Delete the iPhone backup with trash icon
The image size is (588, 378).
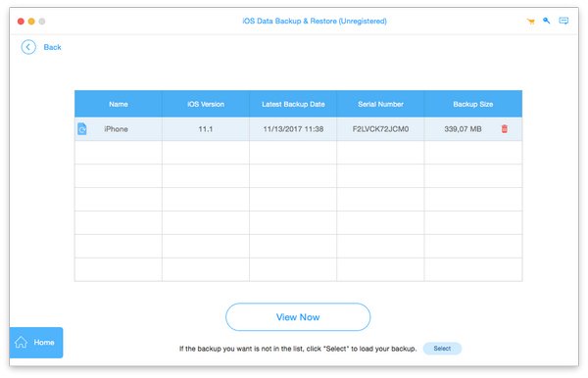[x=505, y=129]
